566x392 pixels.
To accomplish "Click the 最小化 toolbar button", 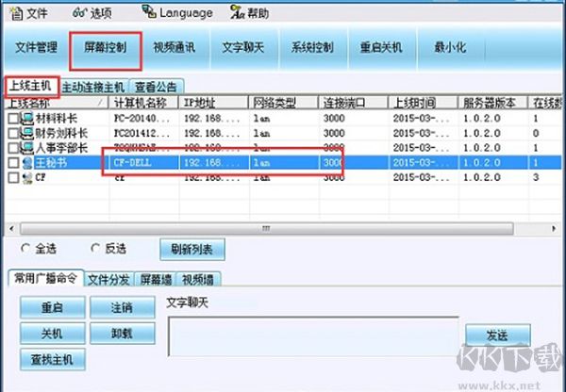I will point(451,48).
